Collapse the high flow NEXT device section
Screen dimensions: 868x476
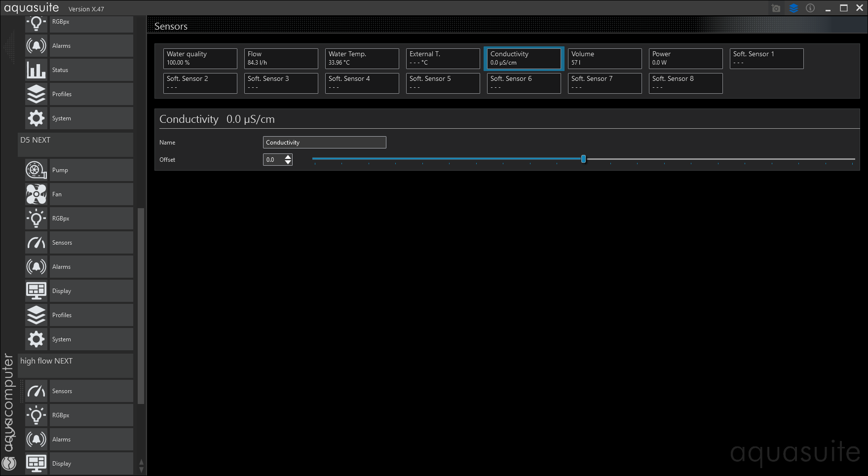[x=75, y=365]
